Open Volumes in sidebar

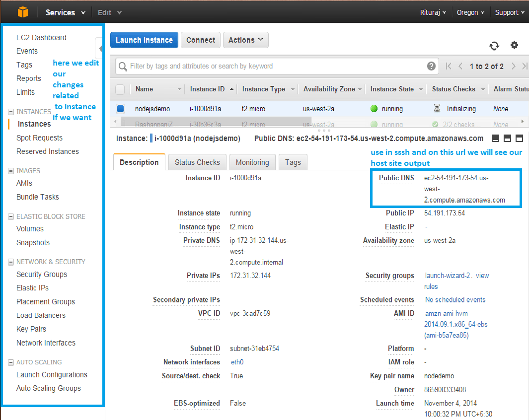pyautogui.click(x=30, y=228)
